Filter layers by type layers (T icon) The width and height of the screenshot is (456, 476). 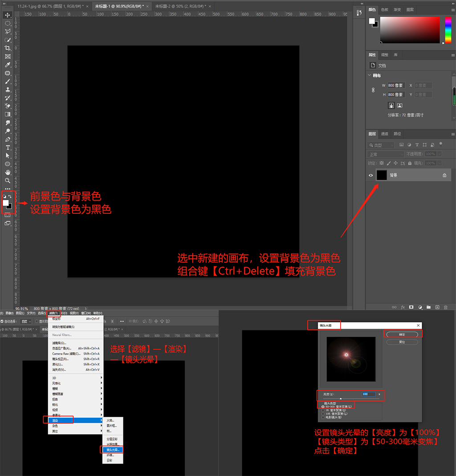[417, 145]
